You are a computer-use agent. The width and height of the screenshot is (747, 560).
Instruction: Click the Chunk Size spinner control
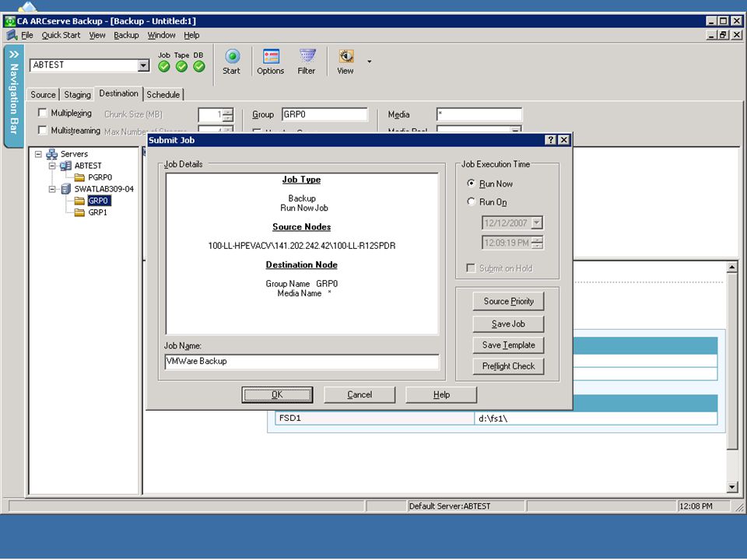(x=228, y=115)
